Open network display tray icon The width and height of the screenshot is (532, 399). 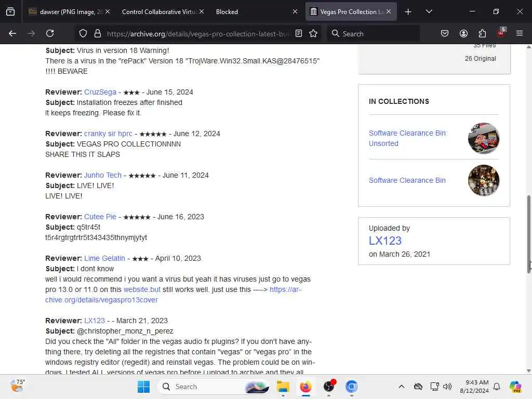(434, 387)
